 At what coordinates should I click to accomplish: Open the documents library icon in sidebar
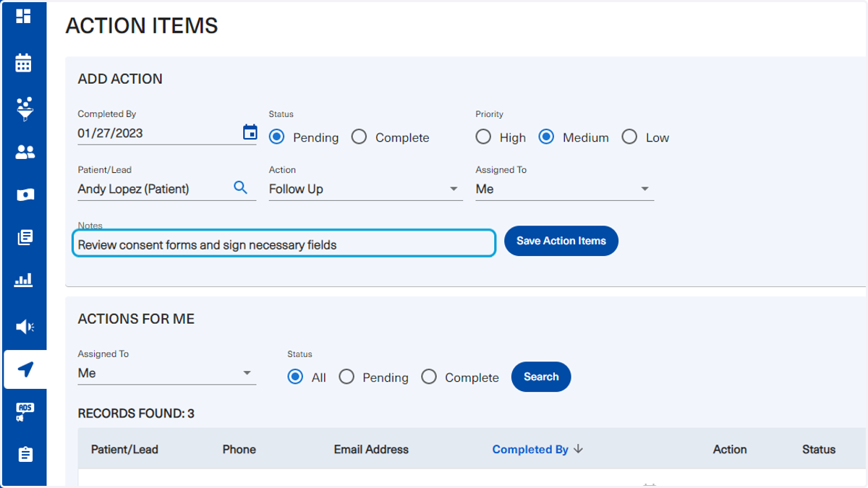25,237
